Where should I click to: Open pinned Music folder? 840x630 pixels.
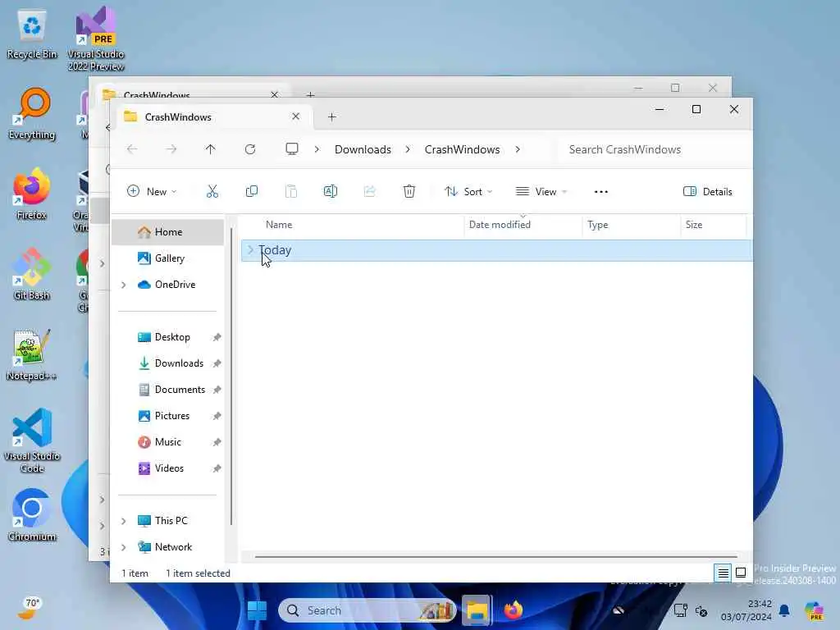(x=168, y=442)
